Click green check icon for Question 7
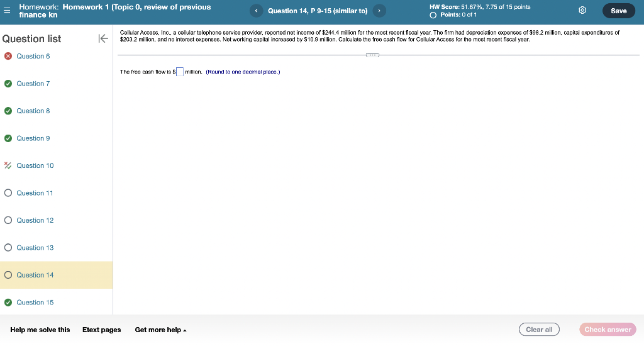 coord(8,84)
